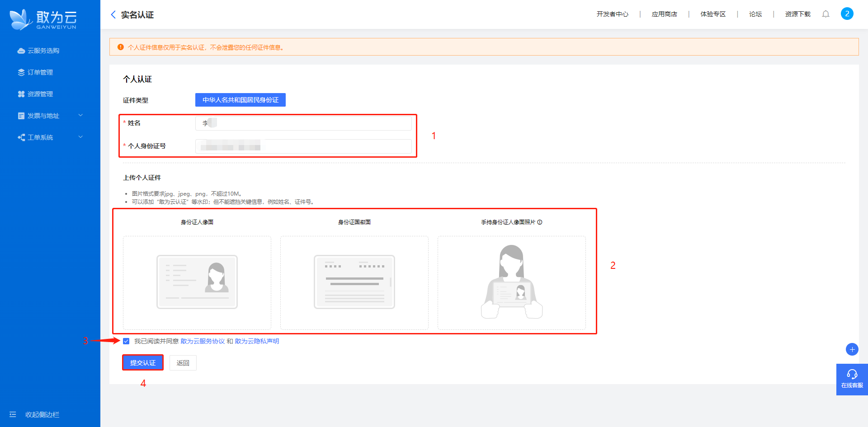Upload the 身份证人像面 image placeholder
This screenshot has width=868, height=427.
[197, 282]
